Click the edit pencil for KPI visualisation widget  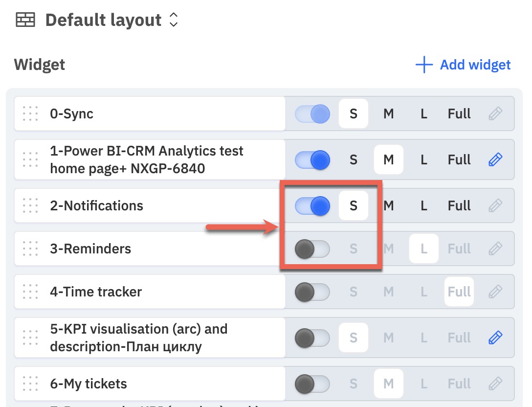click(x=495, y=338)
